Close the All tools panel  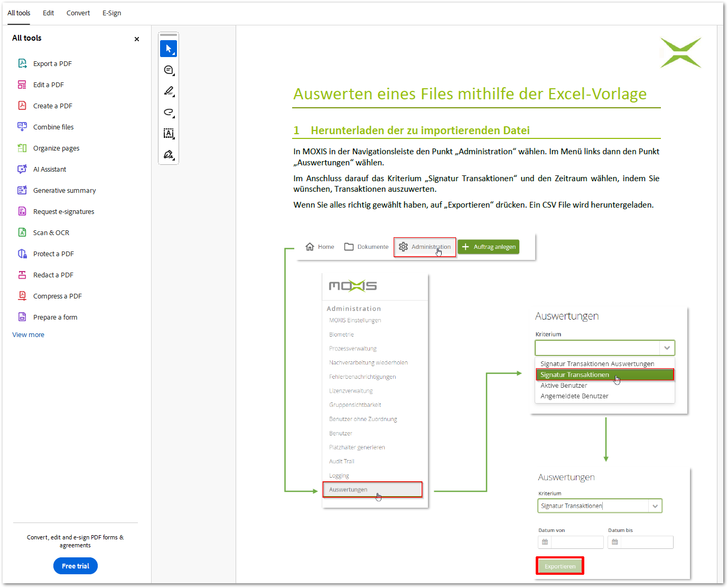point(137,39)
